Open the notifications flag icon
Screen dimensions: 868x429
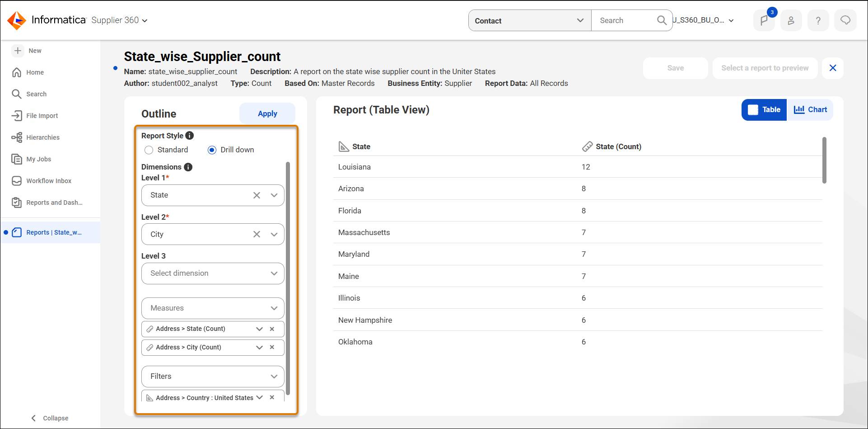point(764,20)
